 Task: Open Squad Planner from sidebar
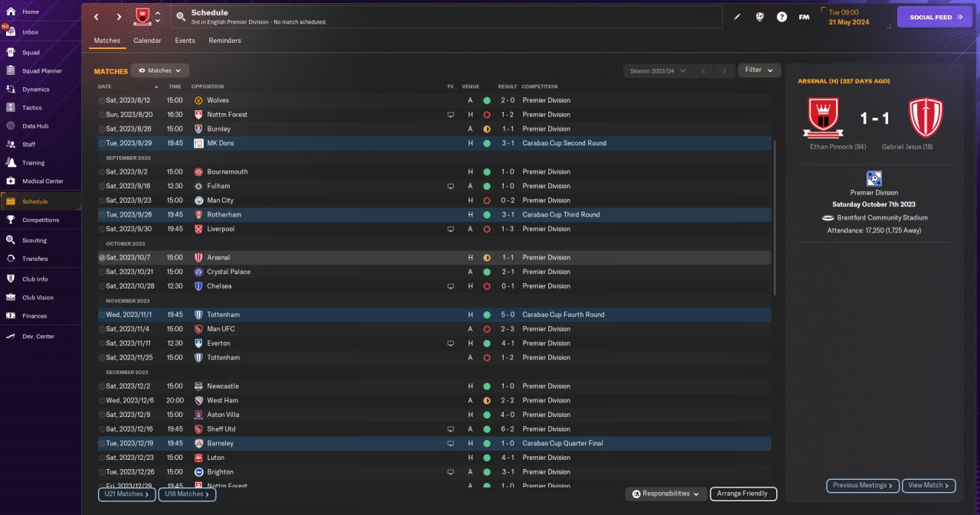pos(41,71)
